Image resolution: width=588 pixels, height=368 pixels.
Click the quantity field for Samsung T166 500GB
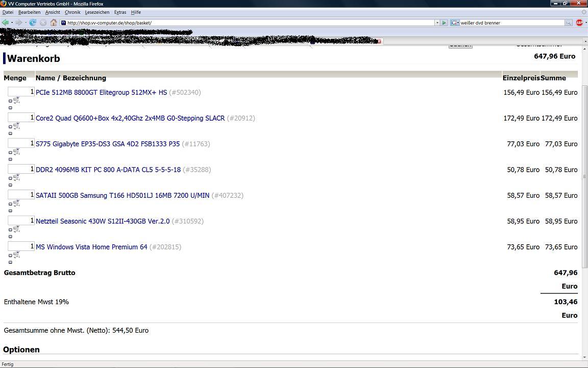coord(21,195)
